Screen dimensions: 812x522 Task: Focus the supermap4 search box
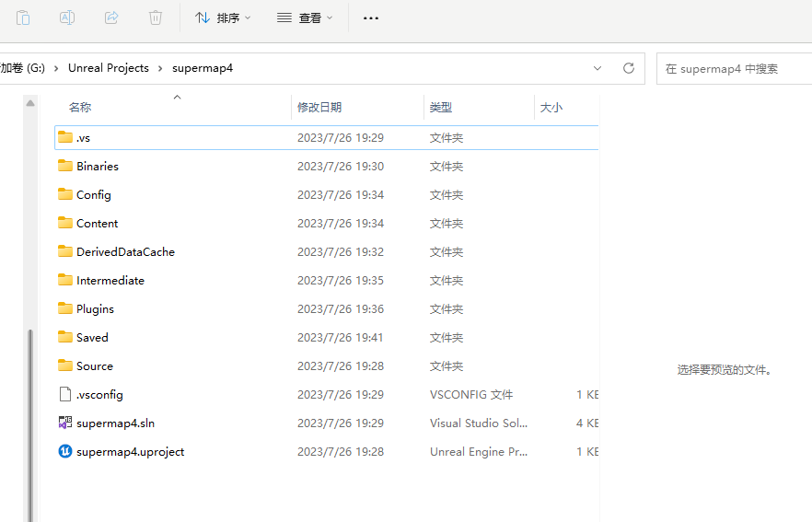[734, 69]
